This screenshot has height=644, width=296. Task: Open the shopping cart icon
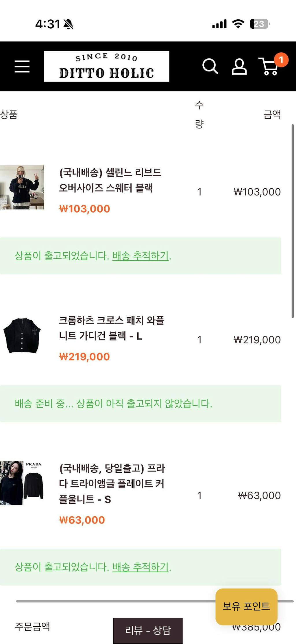click(269, 68)
